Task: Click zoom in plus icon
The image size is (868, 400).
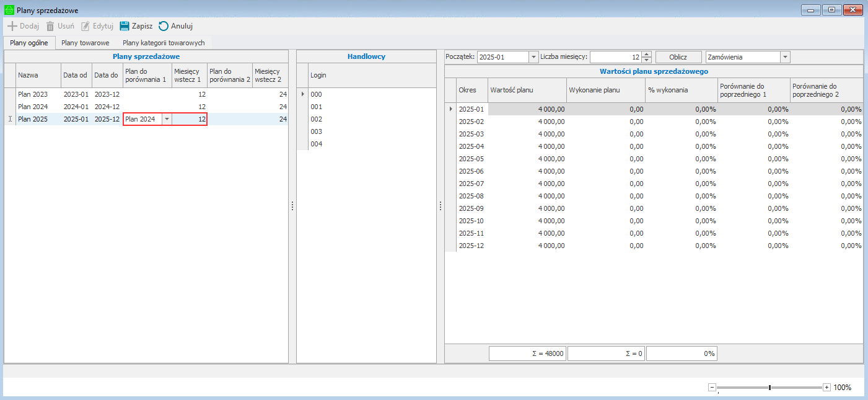Action: [x=826, y=387]
